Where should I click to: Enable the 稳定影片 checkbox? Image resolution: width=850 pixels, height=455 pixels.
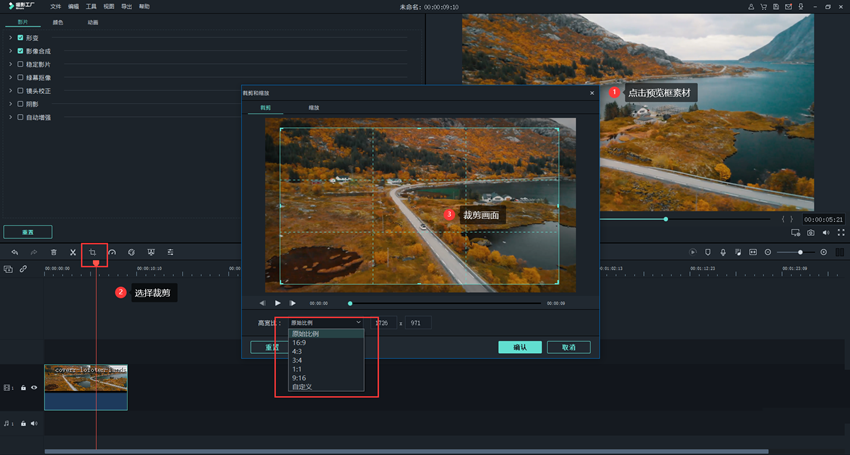20,64
